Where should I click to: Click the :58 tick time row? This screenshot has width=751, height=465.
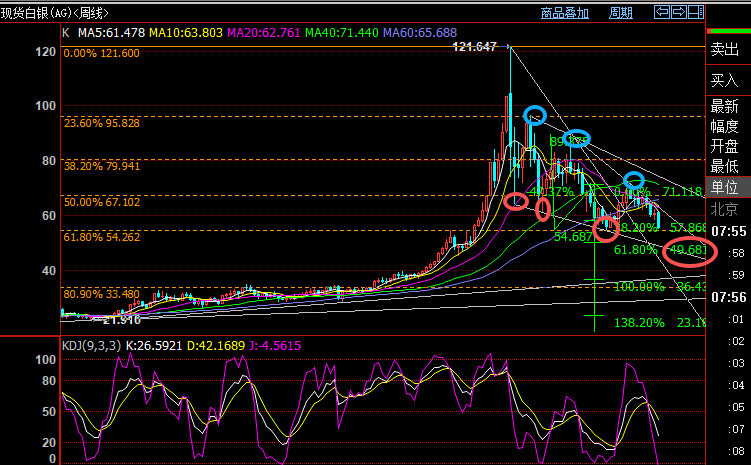736,253
